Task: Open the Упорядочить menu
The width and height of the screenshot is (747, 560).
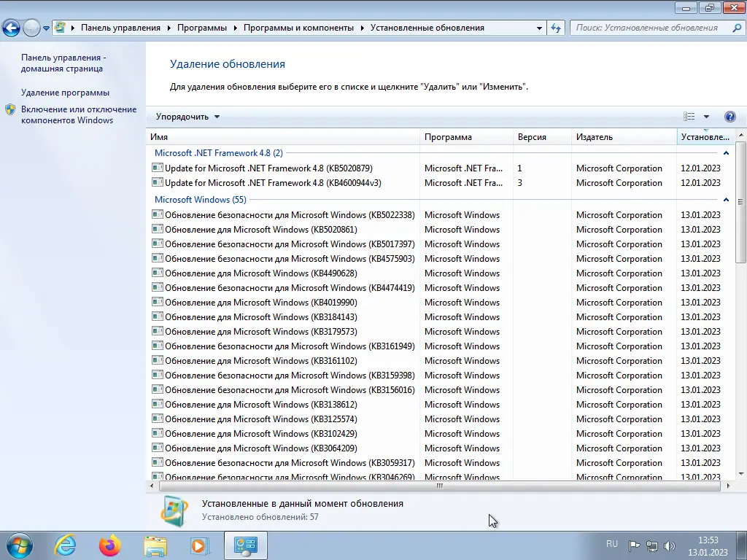Action: point(187,117)
